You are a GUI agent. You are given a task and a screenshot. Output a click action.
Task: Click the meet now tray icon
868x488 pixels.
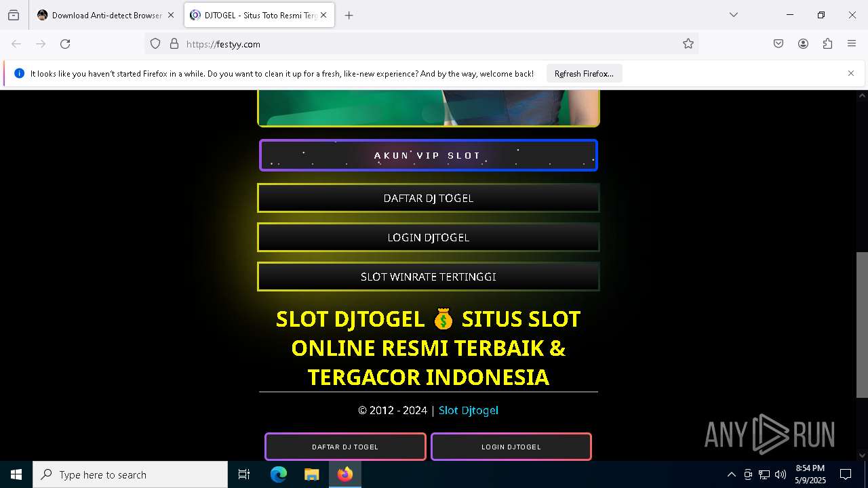pos(748,474)
